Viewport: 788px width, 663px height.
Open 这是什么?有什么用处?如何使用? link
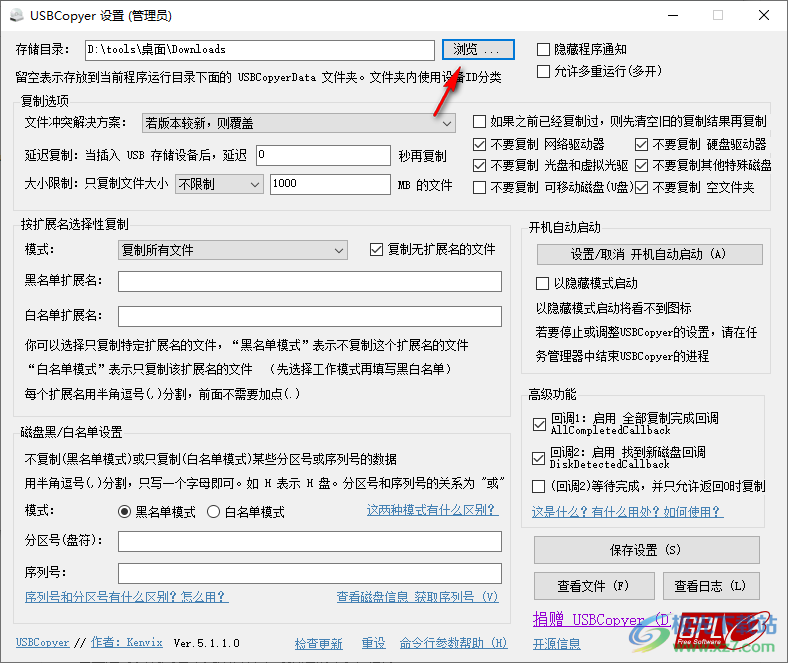[x=627, y=512]
